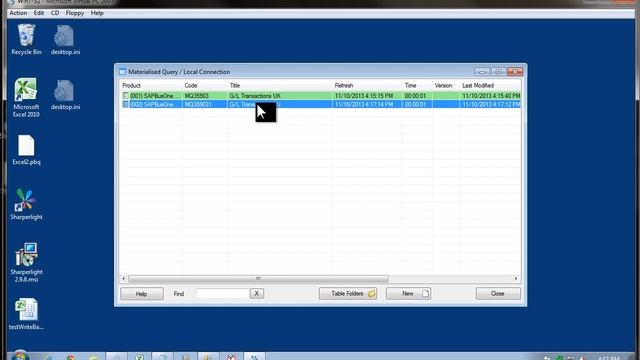640x360 pixels.
Task: Click last modified 11/10/2013 4:15:40 PM cell
Action: pos(491,96)
